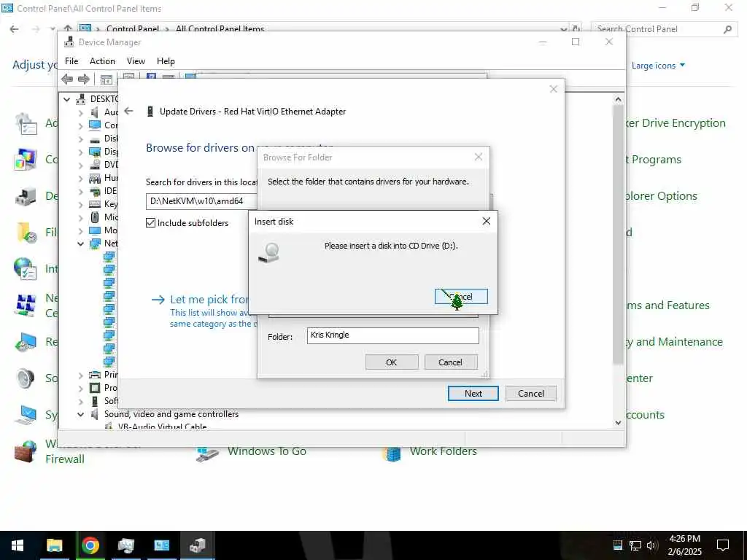This screenshot has width=747, height=560.
Task: Select the Human Interface Devices category icon
Action: [x=95, y=178]
